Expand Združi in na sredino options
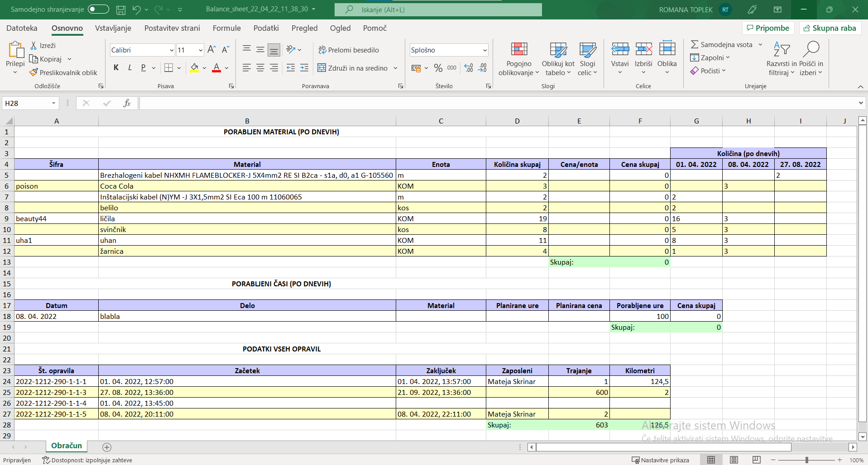 tap(395, 68)
